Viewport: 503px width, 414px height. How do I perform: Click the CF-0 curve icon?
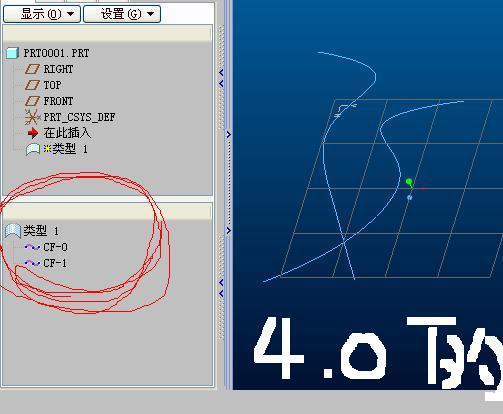(x=32, y=247)
